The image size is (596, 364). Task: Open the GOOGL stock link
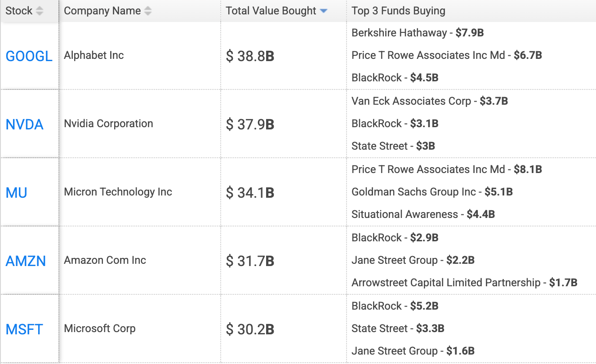click(x=29, y=56)
